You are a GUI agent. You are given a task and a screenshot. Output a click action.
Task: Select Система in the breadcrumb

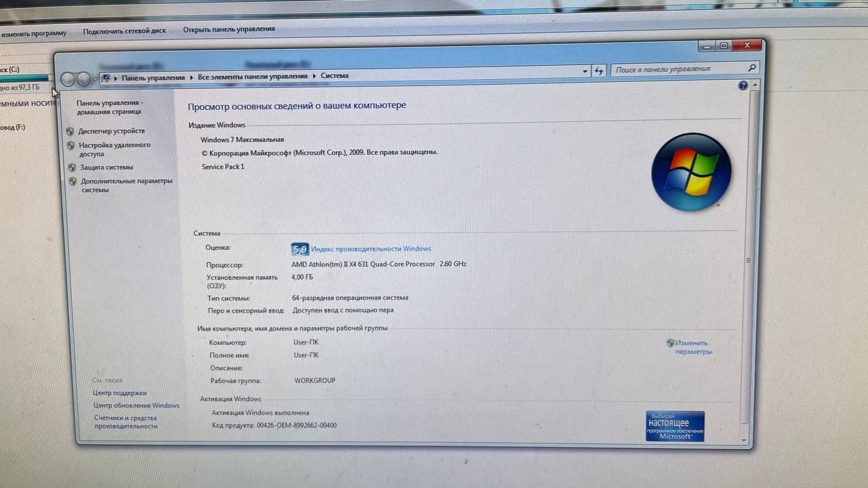pos(334,75)
